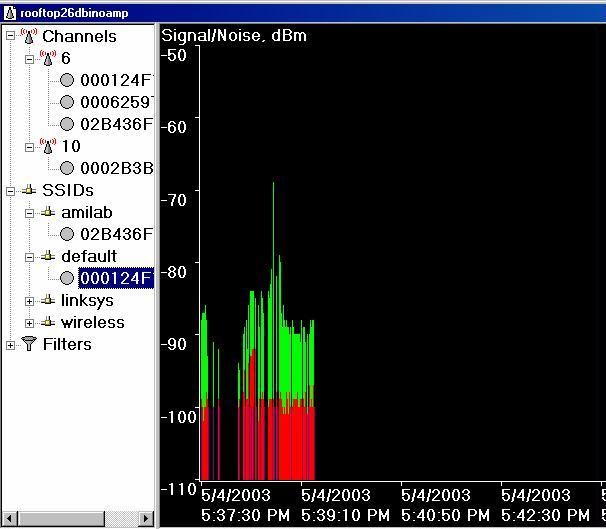Click the gray circle icon beside 0006259

(67, 102)
